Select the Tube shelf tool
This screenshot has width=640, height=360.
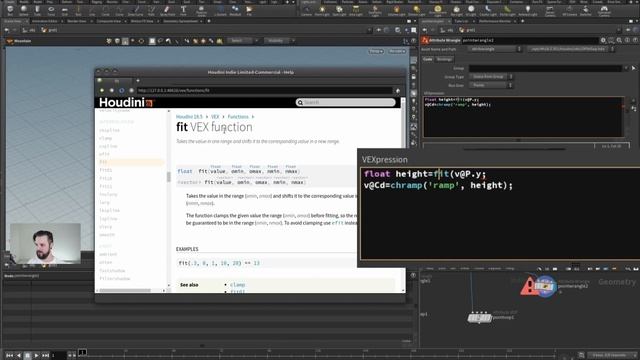[37, 10]
